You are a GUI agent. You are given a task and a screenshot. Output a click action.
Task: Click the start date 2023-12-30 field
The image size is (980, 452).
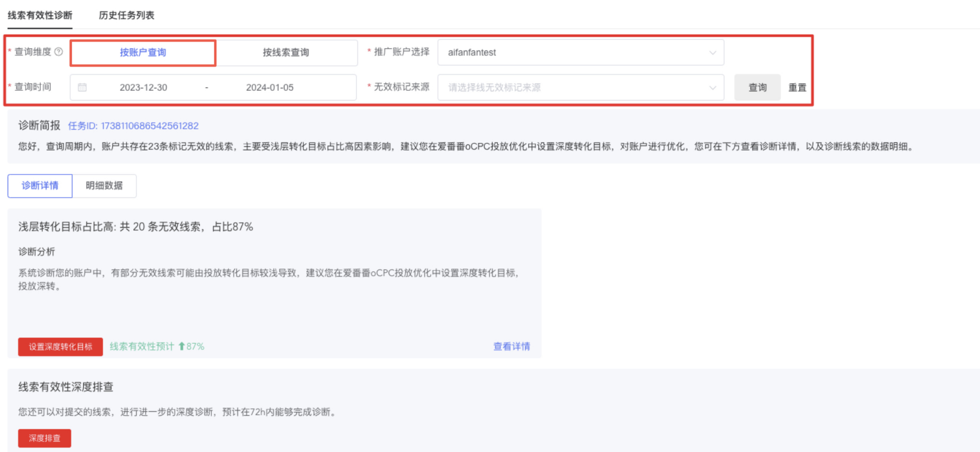click(x=143, y=88)
